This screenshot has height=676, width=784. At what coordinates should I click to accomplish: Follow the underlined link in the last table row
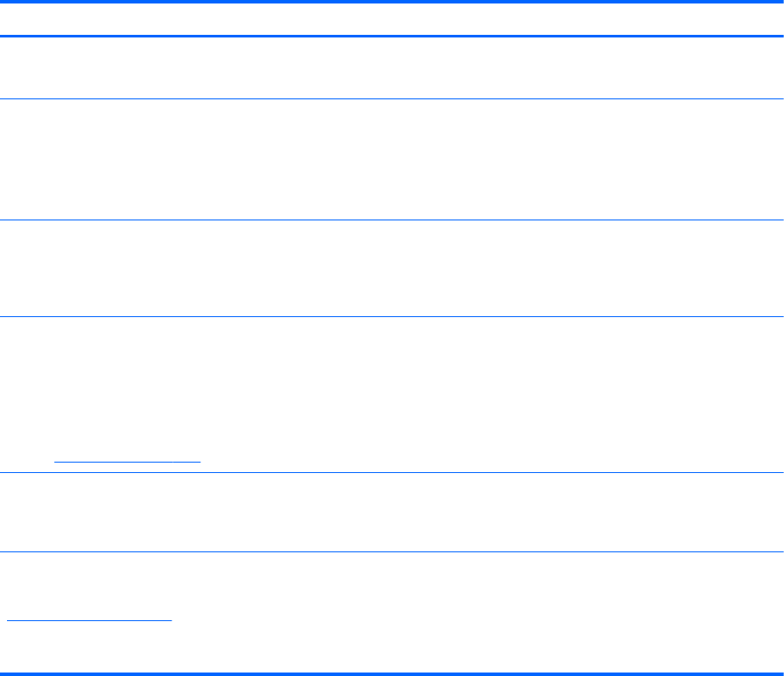pos(90,616)
